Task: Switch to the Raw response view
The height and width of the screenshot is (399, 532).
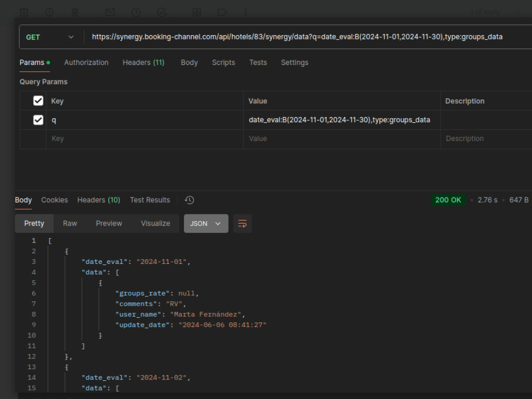Action: [70, 223]
